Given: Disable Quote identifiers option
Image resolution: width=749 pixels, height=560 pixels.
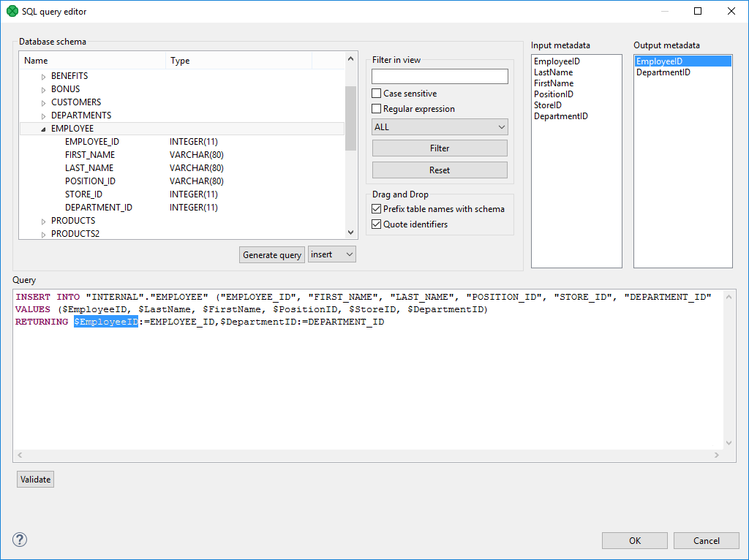Looking at the screenshot, I should pos(376,224).
